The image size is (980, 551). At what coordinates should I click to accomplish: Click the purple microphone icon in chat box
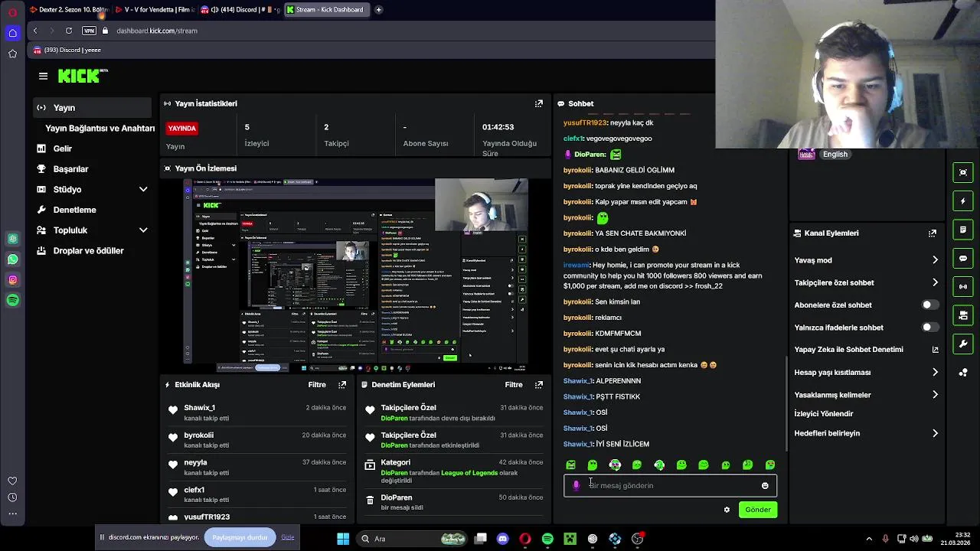[x=576, y=486]
